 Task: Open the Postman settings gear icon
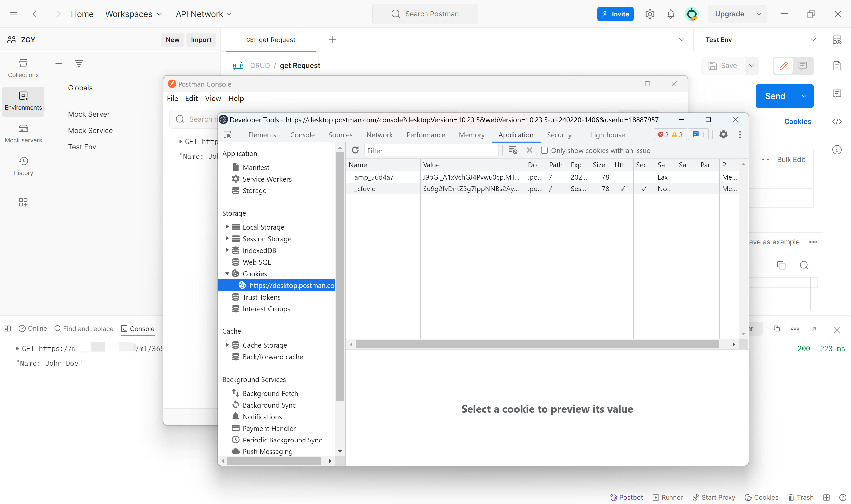coord(650,14)
